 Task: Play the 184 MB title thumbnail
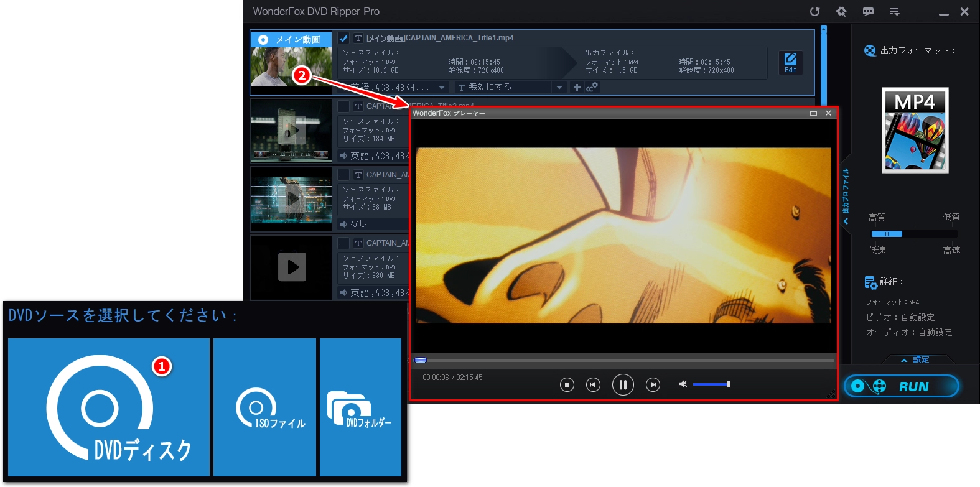click(x=291, y=131)
